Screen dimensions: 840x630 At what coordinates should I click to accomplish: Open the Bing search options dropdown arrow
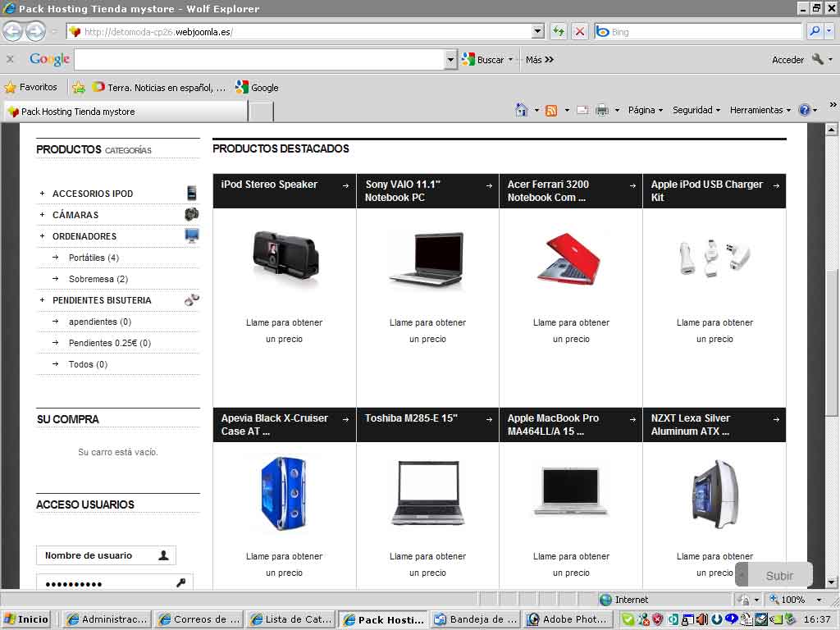coord(829,31)
